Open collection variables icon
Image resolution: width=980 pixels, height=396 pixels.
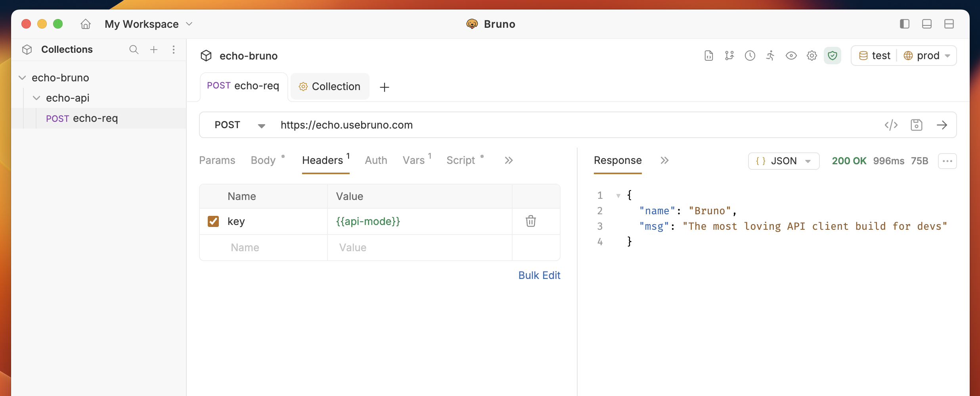(729, 56)
